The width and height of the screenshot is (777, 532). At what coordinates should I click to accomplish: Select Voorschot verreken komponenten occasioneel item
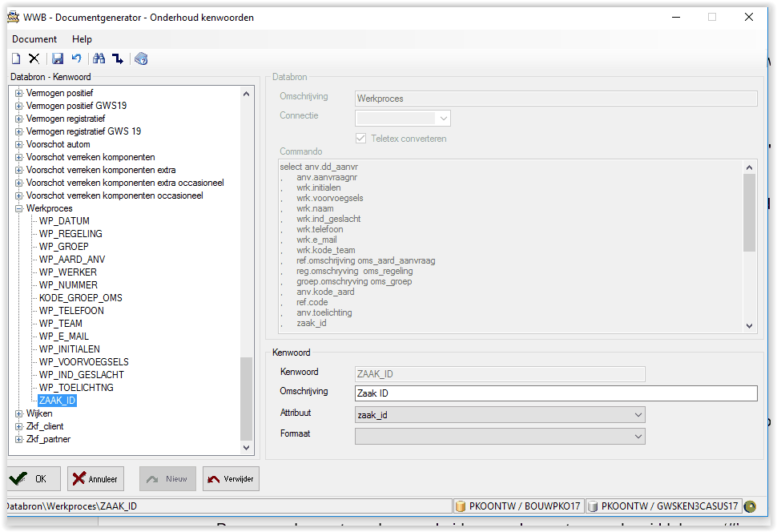(x=115, y=195)
